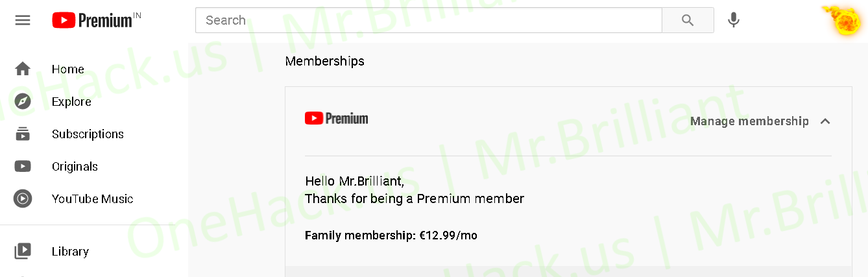Open the account avatar menu
The height and width of the screenshot is (277, 868).
tap(843, 21)
